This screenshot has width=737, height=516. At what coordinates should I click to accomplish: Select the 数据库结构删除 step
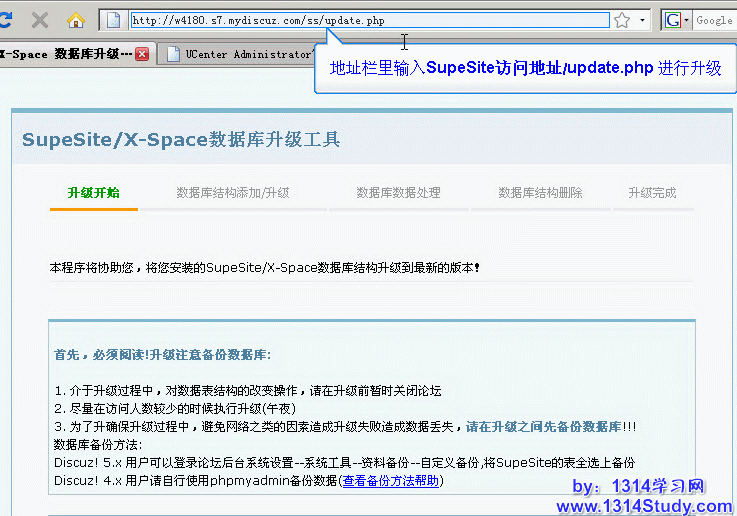(540, 193)
